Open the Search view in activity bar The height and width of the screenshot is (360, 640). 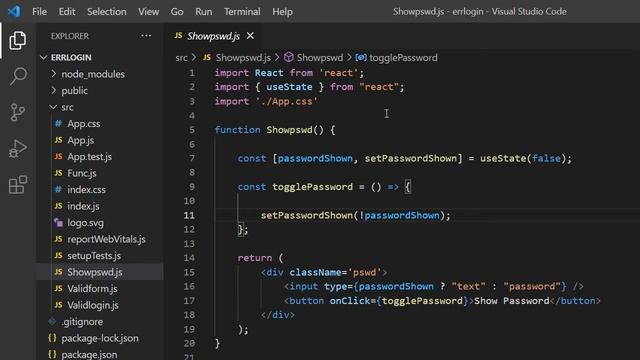[18, 76]
